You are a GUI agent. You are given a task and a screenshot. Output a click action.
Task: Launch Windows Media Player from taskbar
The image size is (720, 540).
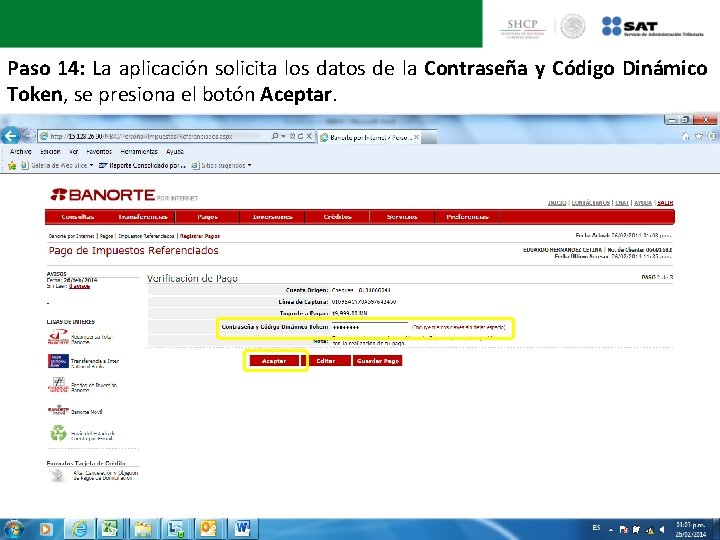point(46,529)
